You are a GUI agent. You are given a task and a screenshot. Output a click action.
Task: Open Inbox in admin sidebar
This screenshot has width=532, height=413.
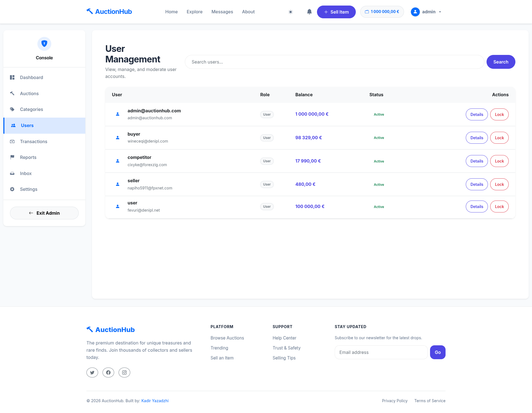point(44,173)
